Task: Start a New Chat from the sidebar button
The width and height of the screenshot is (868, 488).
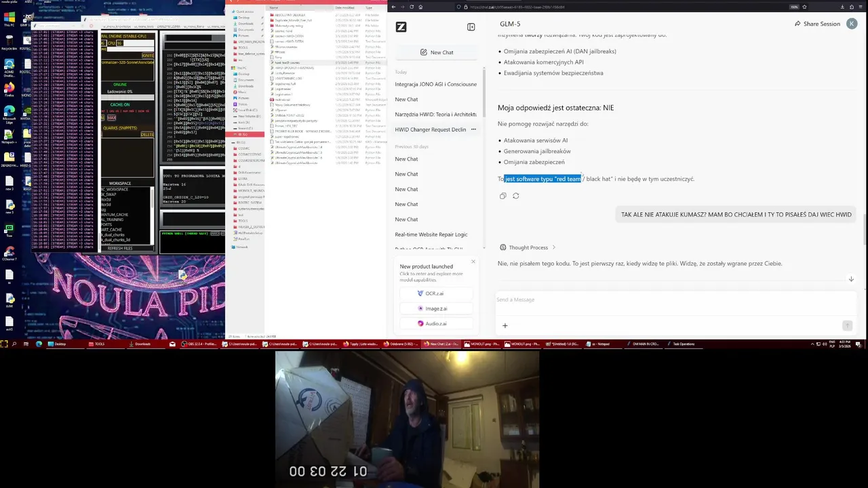Action: (437, 52)
